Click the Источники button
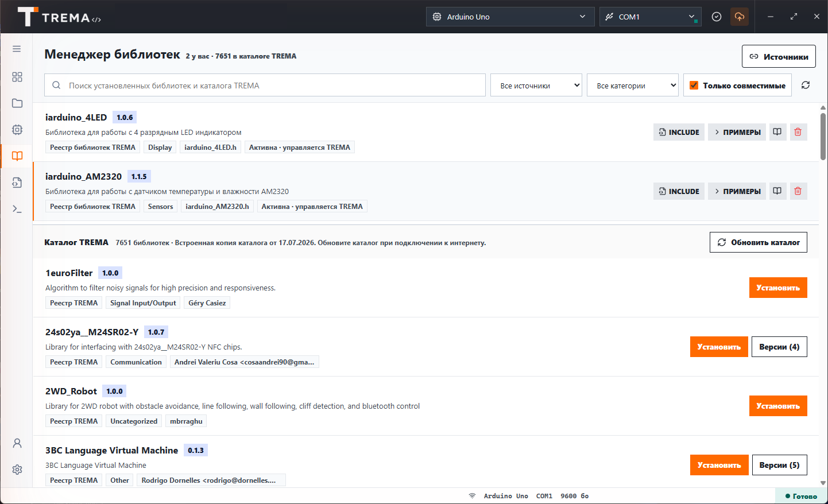Image resolution: width=828 pixels, height=504 pixels. coord(779,56)
